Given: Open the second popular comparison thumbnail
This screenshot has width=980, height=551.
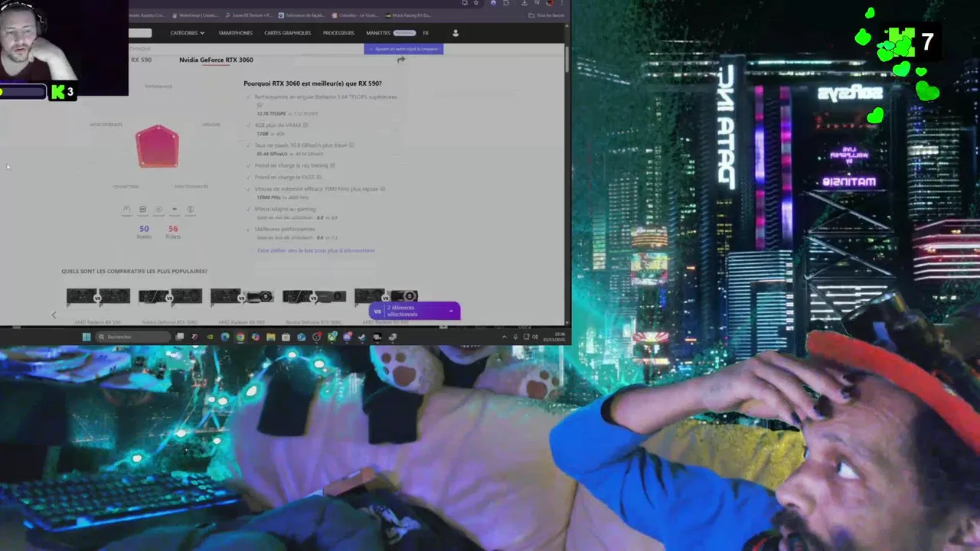Looking at the screenshot, I should tap(170, 296).
